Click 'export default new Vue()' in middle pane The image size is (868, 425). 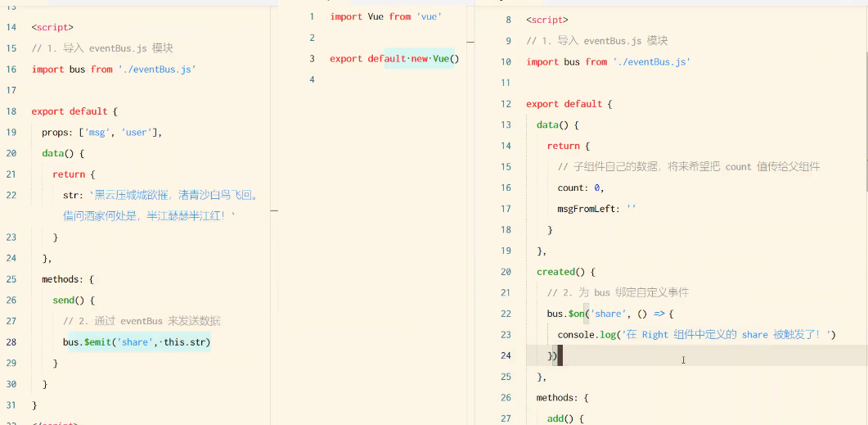tap(394, 59)
